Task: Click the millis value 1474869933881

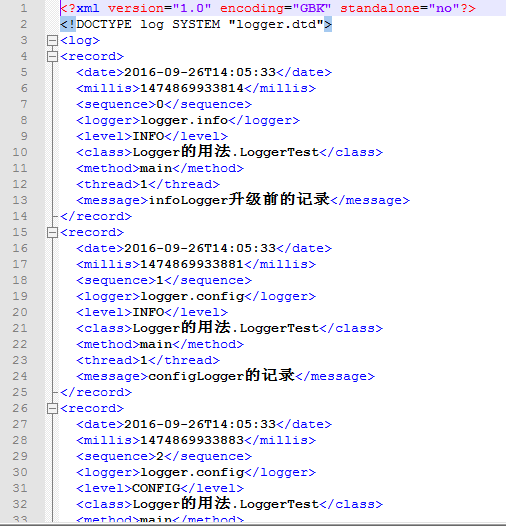Action: pos(192,264)
